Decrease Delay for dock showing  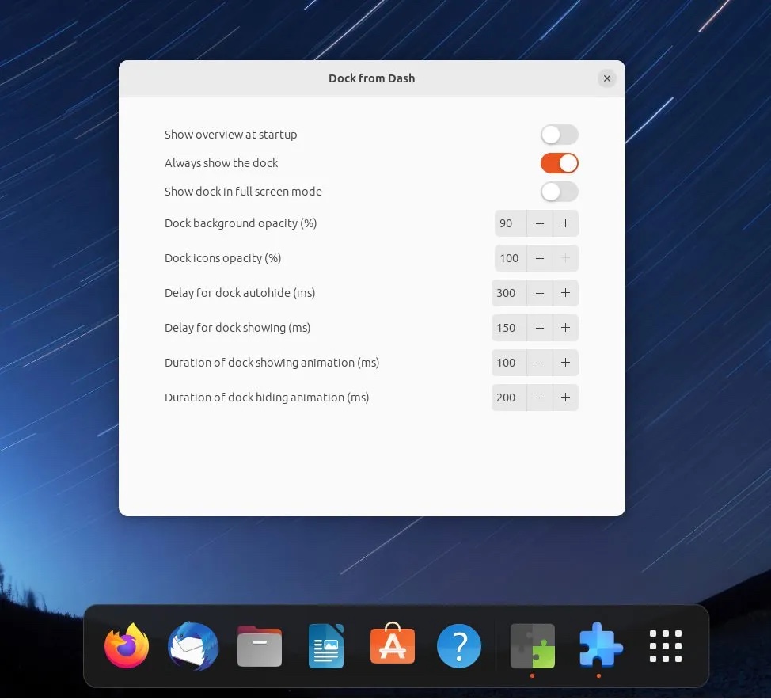point(540,328)
